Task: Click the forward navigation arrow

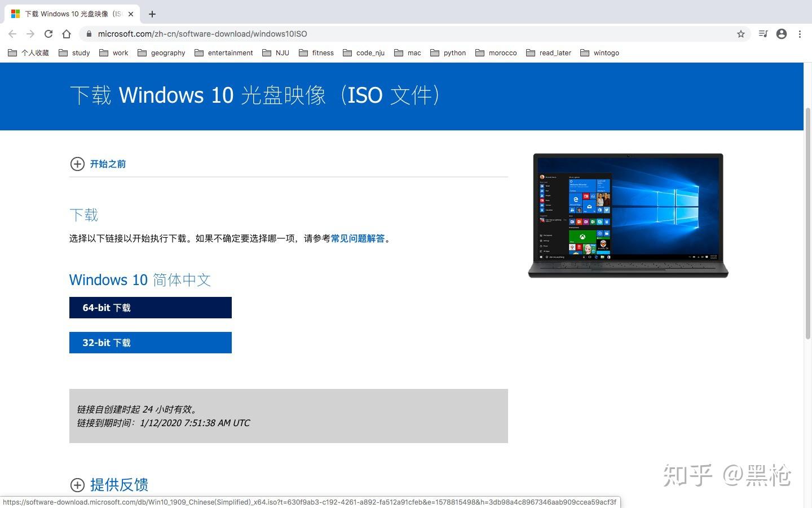Action: click(x=30, y=34)
